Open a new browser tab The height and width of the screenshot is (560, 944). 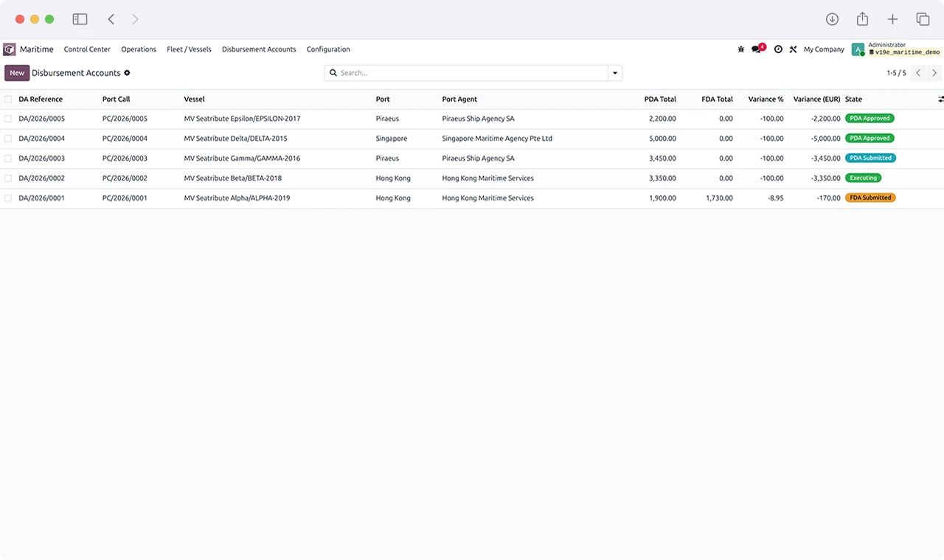(892, 19)
